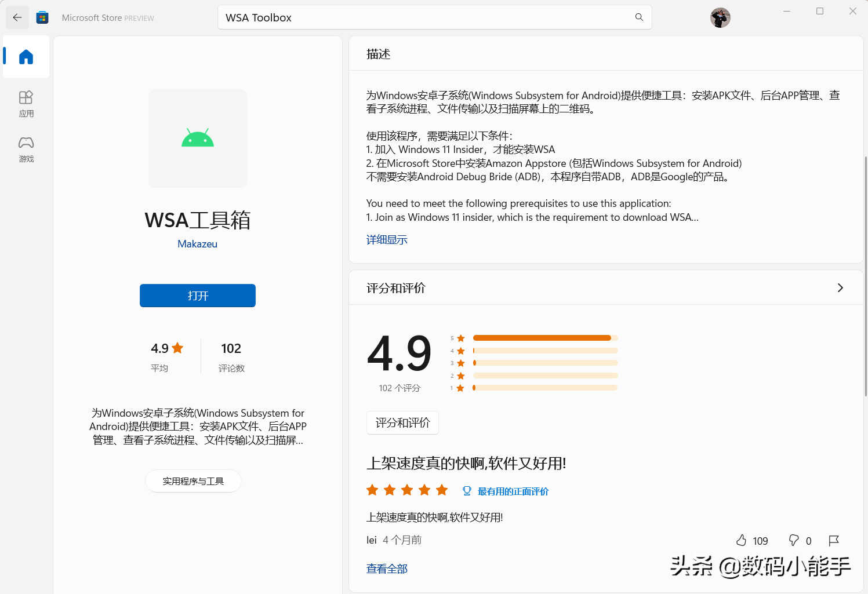Open the user profile avatar
The image size is (868, 594).
coord(720,18)
